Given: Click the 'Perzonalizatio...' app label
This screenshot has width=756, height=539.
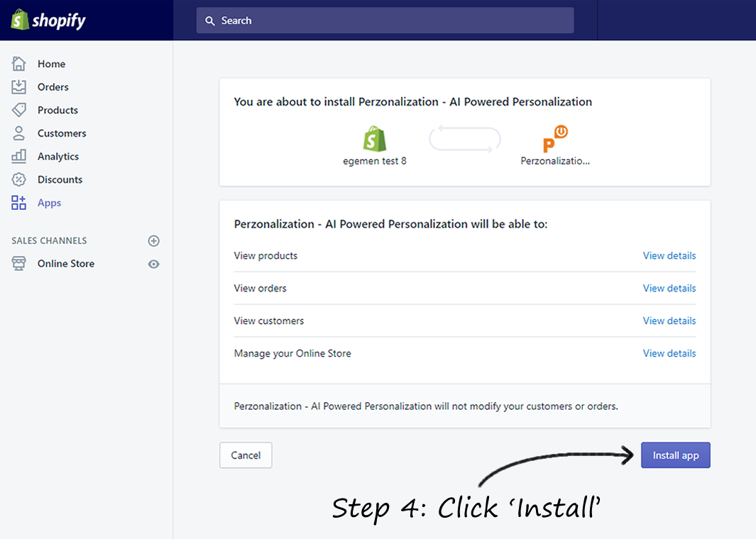Looking at the screenshot, I should [555, 161].
